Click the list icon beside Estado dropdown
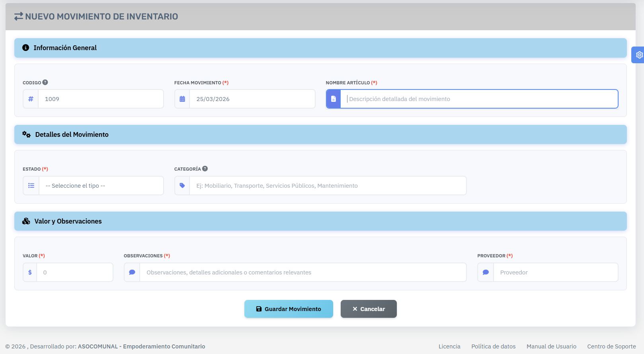This screenshot has width=644, height=354. [31, 186]
